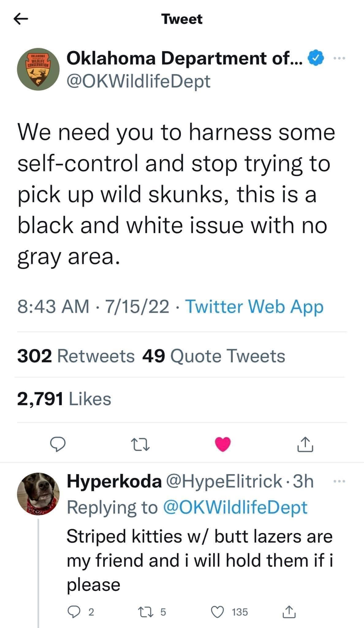
Task: Reply to the main tweet
Action: tap(57, 445)
